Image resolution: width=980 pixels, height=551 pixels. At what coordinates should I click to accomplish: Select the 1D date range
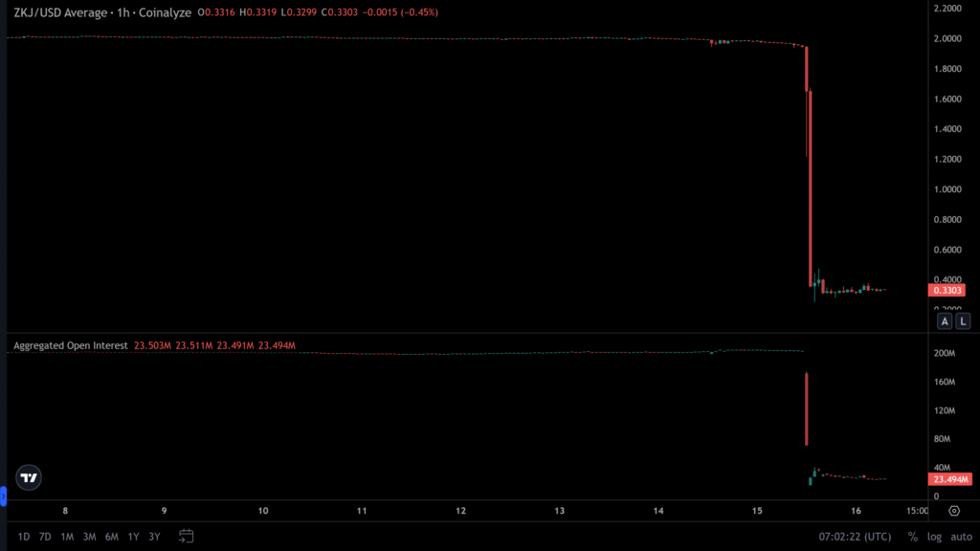[24, 537]
